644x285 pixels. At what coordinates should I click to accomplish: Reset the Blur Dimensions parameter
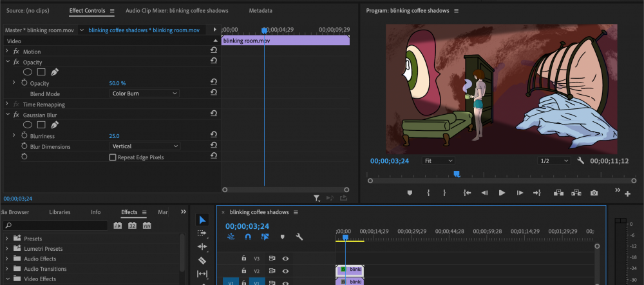pyautogui.click(x=214, y=145)
